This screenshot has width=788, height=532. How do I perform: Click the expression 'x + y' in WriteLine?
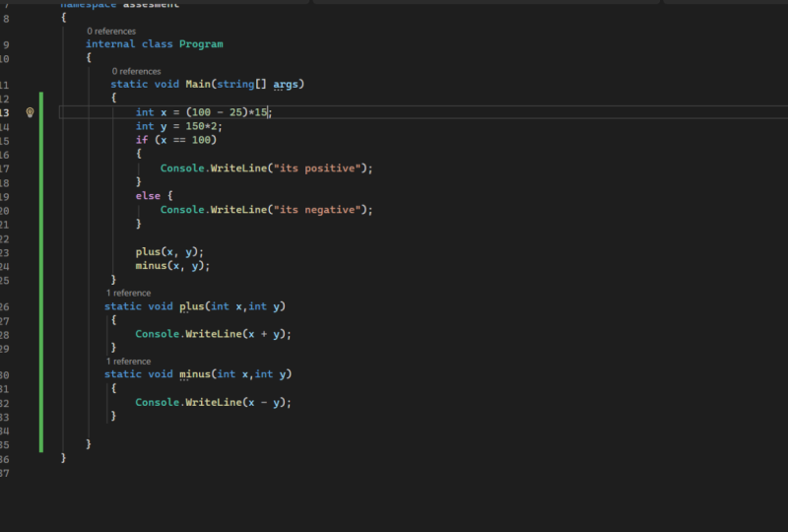264,334
